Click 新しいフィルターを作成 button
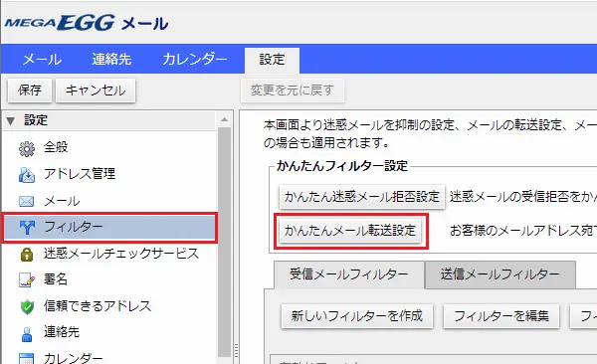 coord(357,315)
